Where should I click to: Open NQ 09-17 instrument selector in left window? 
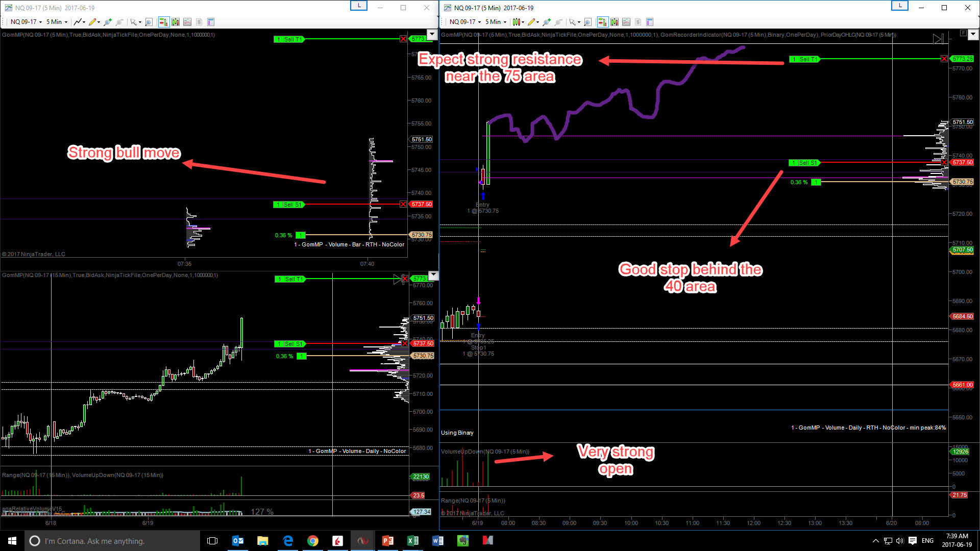click(27, 22)
